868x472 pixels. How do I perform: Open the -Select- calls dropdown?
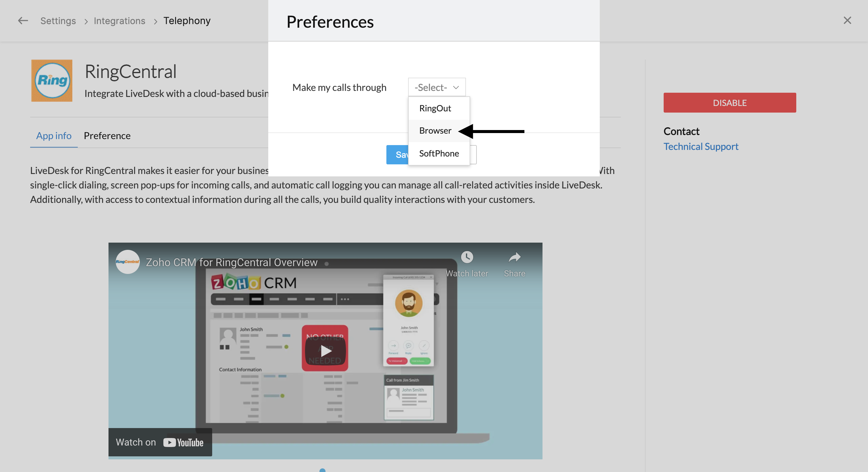tap(437, 88)
